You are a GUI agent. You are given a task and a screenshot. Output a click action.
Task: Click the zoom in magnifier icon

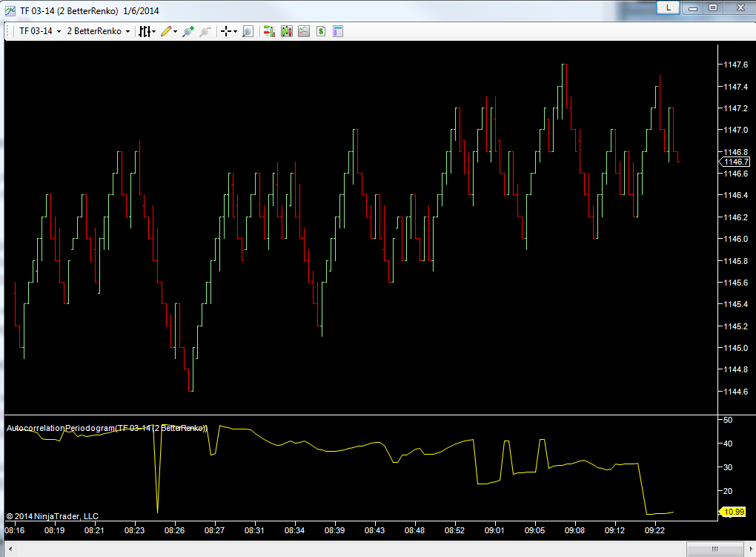[188, 31]
